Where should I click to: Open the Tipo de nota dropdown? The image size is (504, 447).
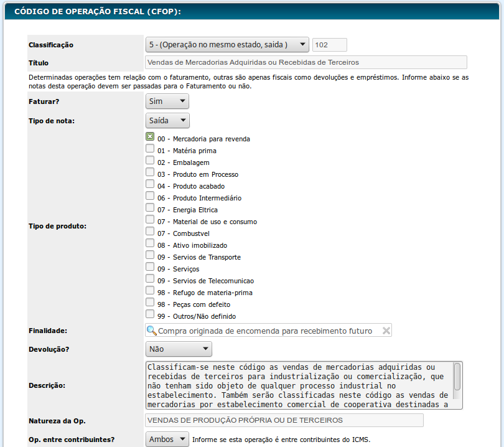point(167,120)
